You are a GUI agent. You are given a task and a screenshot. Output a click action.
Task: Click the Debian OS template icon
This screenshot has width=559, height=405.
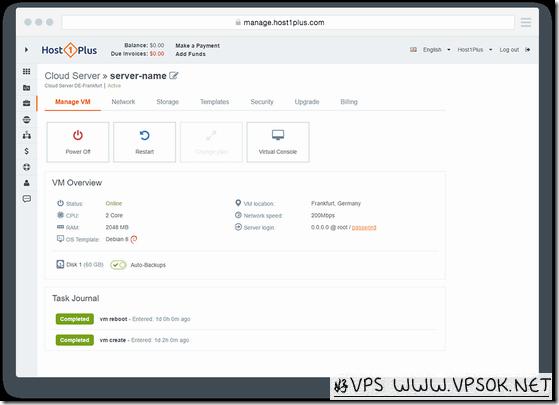134,239
